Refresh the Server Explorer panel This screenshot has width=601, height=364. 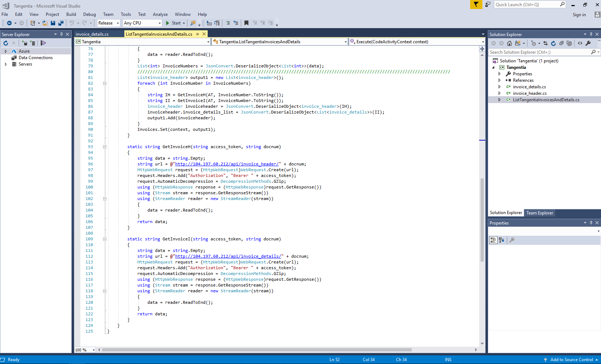(6, 43)
